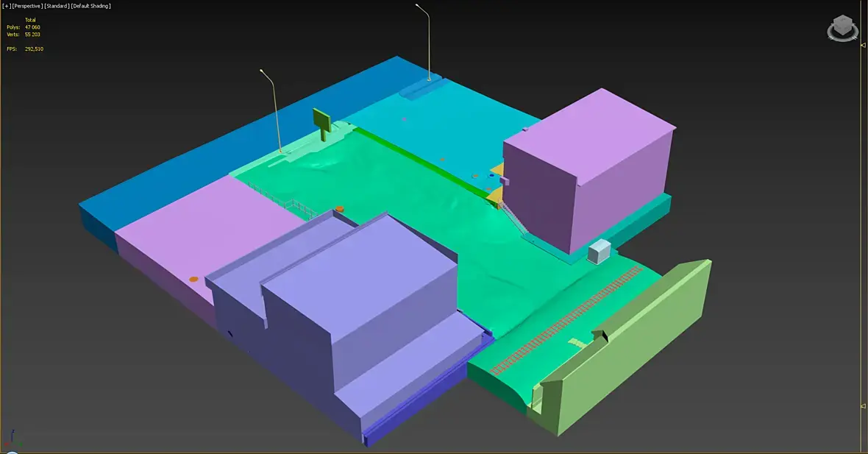
Task: Select the red railway track object
Action: pyautogui.click(x=565, y=321)
